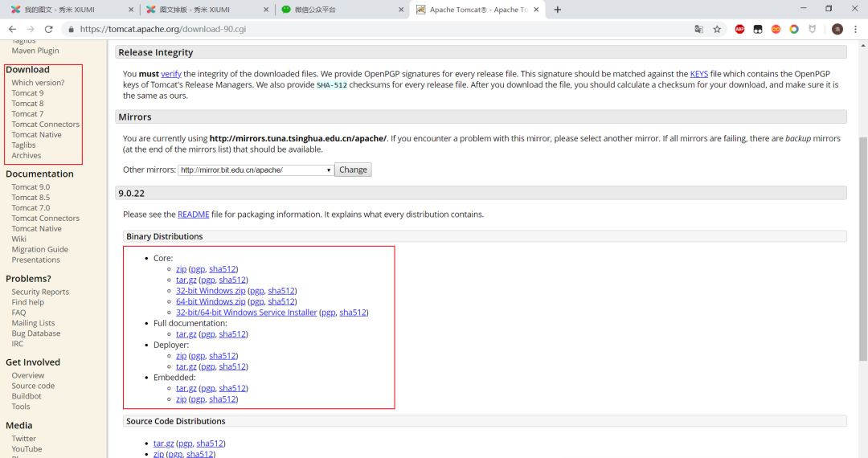The height and width of the screenshot is (458, 868).
Task: Open Twitter under Media
Action: pyautogui.click(x=24, y=439)
